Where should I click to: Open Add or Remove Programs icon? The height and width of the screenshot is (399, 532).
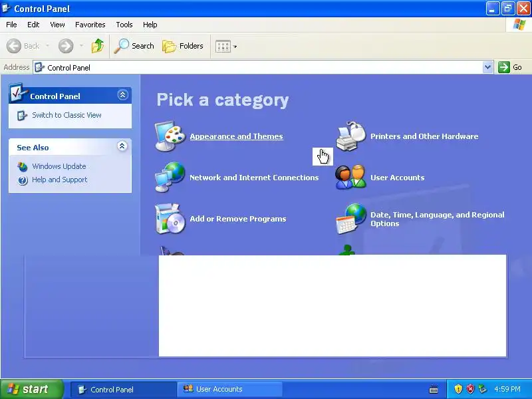click(x=170, y=219)
